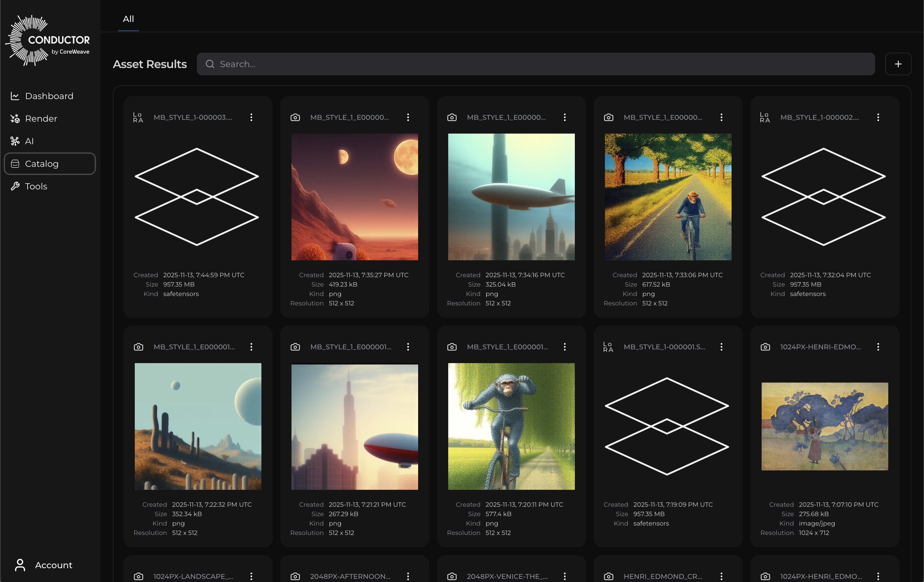The height and width of the screenshot is (582, 924).
Task: Expand options menu for MB_STYLE_1-000002 card
Action: pos(878,118)
